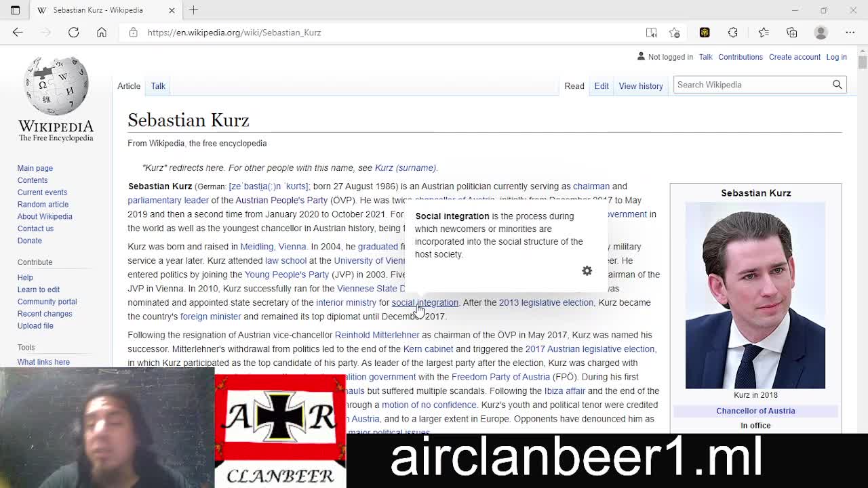
Task: Open 2017 Austrian legislative election link
Action: click(590, 349)
